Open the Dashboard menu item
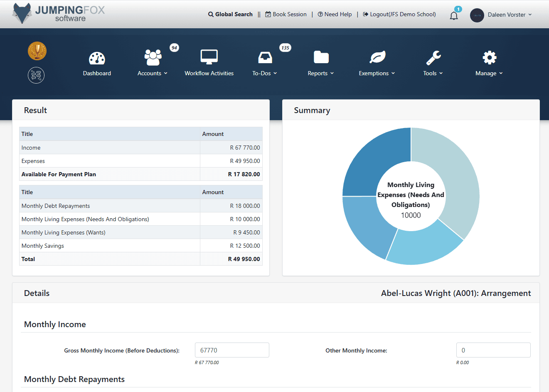Image resolution: width=549 pixels, height=392 pixels. (x=97, y=73)
